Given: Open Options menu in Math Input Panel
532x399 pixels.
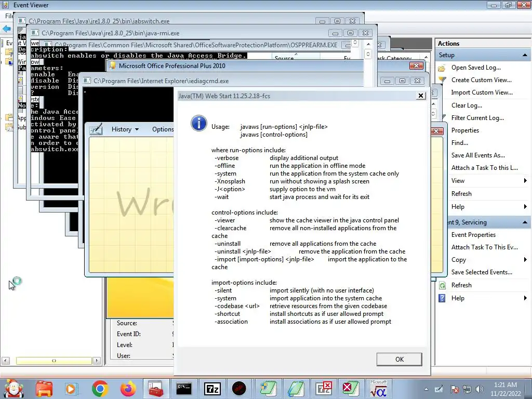Looking at the screenshot, I should (x=163, y=129).
